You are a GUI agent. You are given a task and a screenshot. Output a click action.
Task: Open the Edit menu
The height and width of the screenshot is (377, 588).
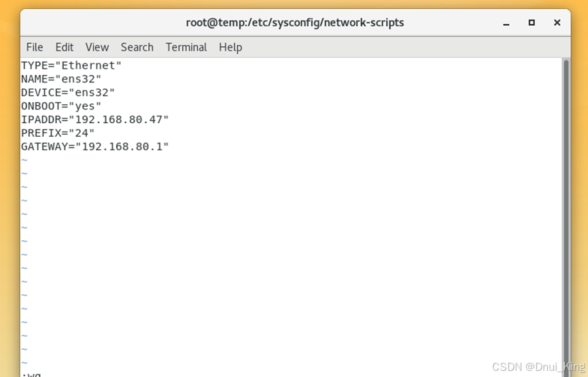(64, 48)
